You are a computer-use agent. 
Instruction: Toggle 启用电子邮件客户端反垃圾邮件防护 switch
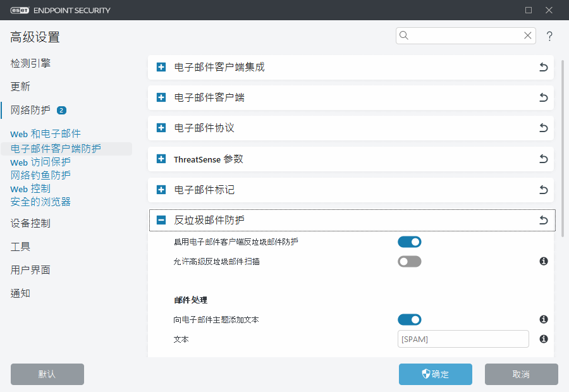409,242
